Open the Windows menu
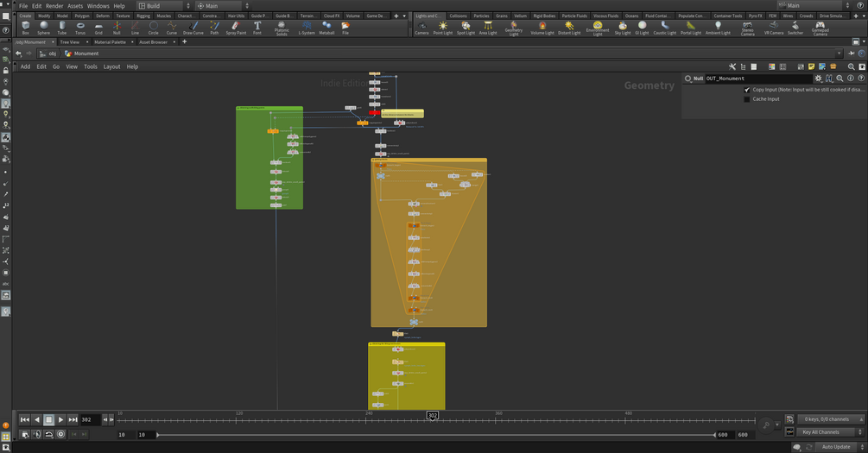The width and height of the screenshot is (868, 453). point(98,5)
